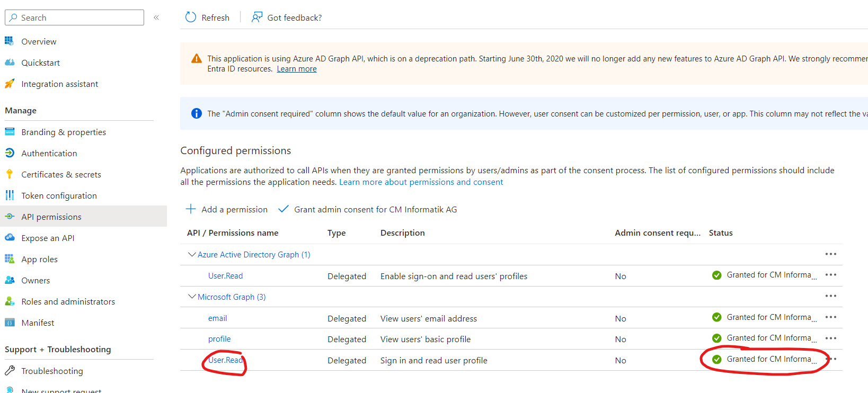Click 'Enable sign-on and read users' profiles' description
Screen dimensions: 868x393
coord(454,276)
